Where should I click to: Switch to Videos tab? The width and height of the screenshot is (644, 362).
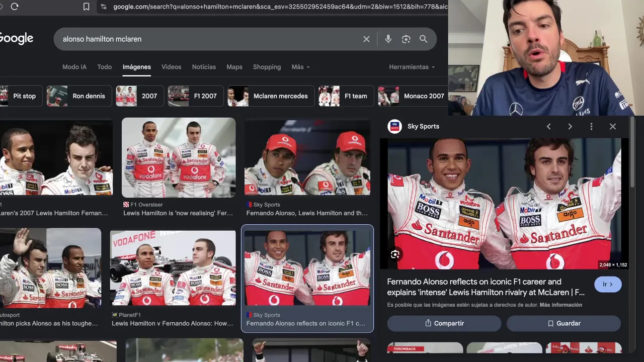171,67
